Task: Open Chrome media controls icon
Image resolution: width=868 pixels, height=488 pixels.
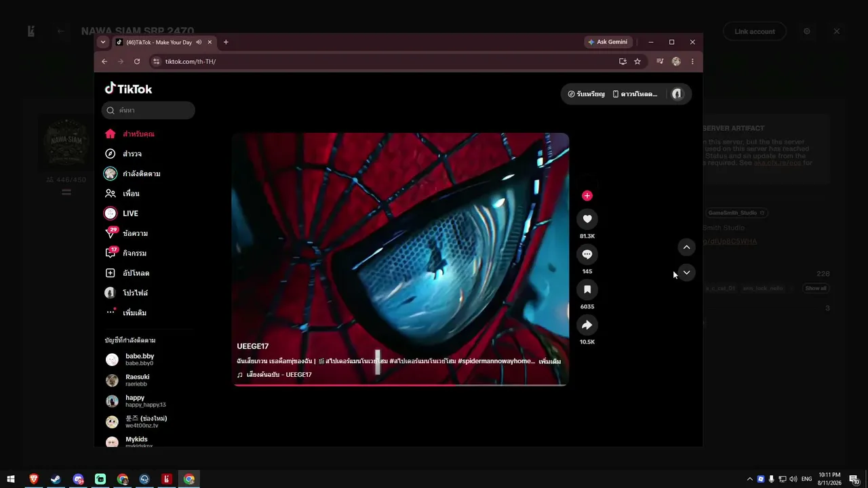Action: 660,61
